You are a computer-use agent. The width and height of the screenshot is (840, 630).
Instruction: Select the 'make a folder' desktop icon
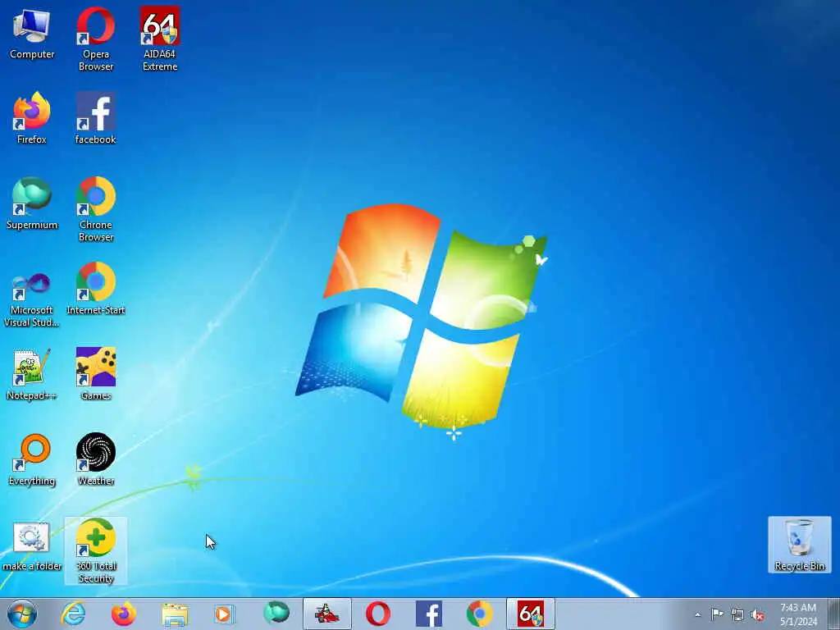click(32, 546)
